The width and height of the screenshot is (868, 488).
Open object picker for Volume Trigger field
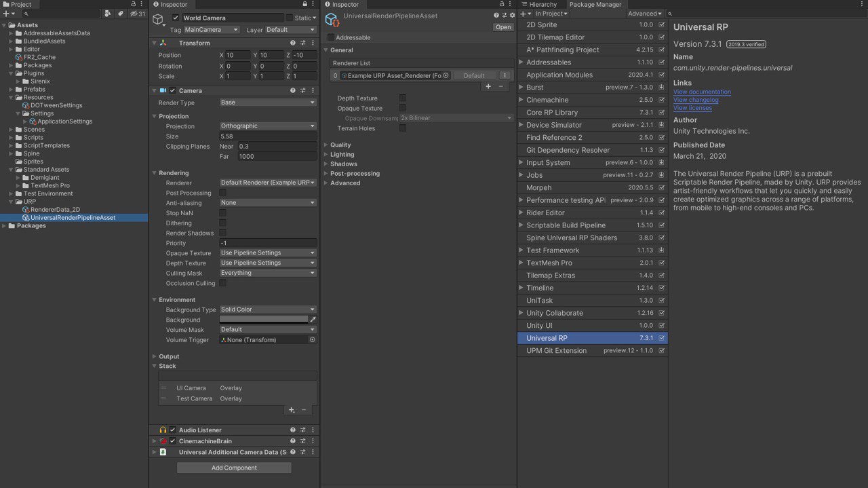pyautogui.click(x=313, y=339)
